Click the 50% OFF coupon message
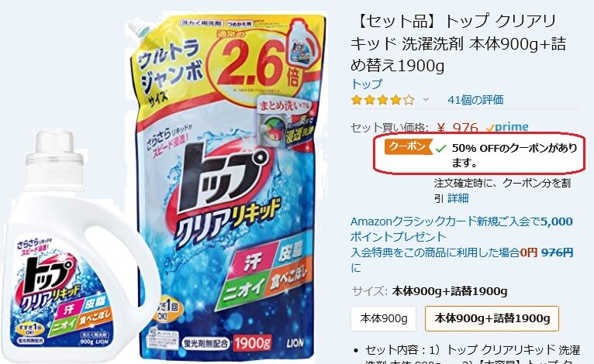 (x=514, y=155)
